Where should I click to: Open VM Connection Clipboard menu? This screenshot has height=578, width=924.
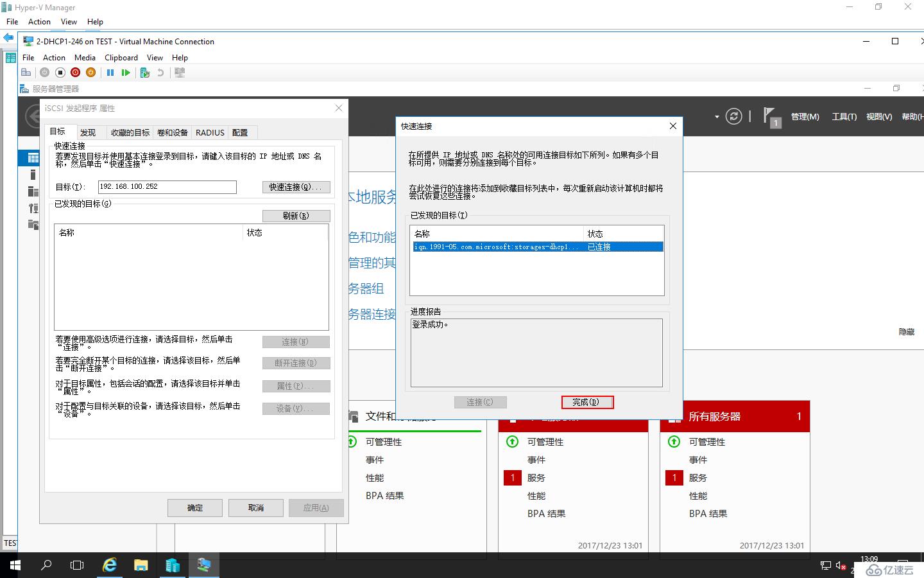[121, 57]
